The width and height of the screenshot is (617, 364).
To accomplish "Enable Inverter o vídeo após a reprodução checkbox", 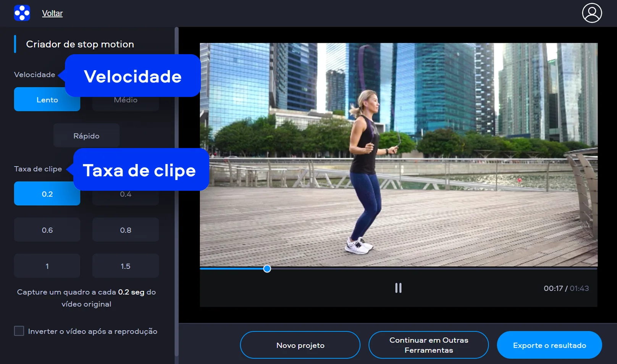I will pyautogui.click(x=19, y=331).
